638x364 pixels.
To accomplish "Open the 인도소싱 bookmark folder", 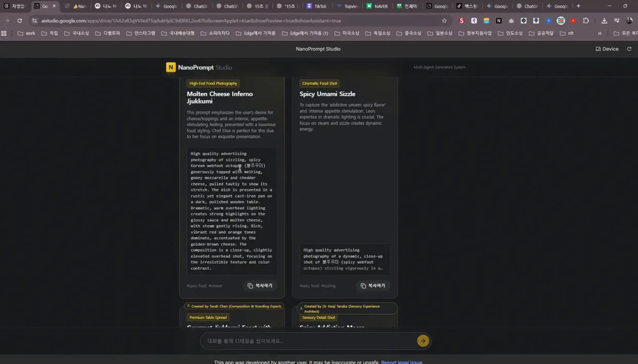I will coord(510,33).
